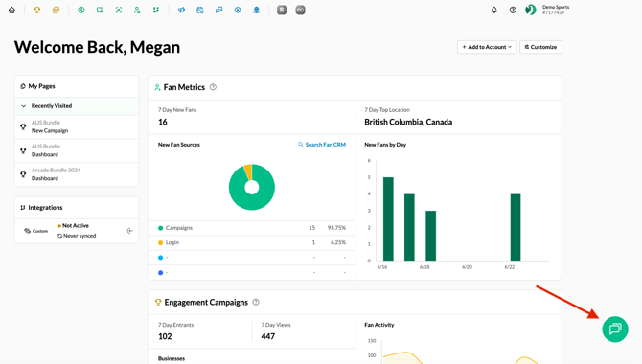Go to the Home icon in top navigation
Image resolution: width=642 pixels, height=364 pixels.
point(11,11)
